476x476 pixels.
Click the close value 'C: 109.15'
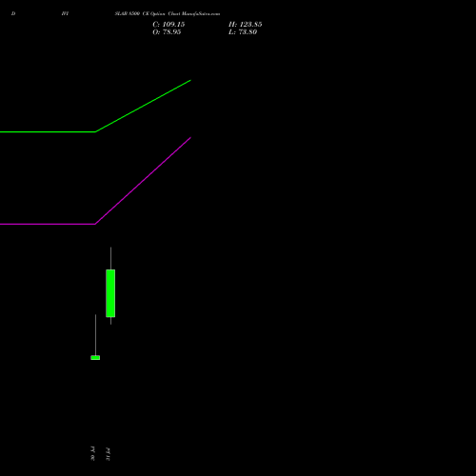169,25
